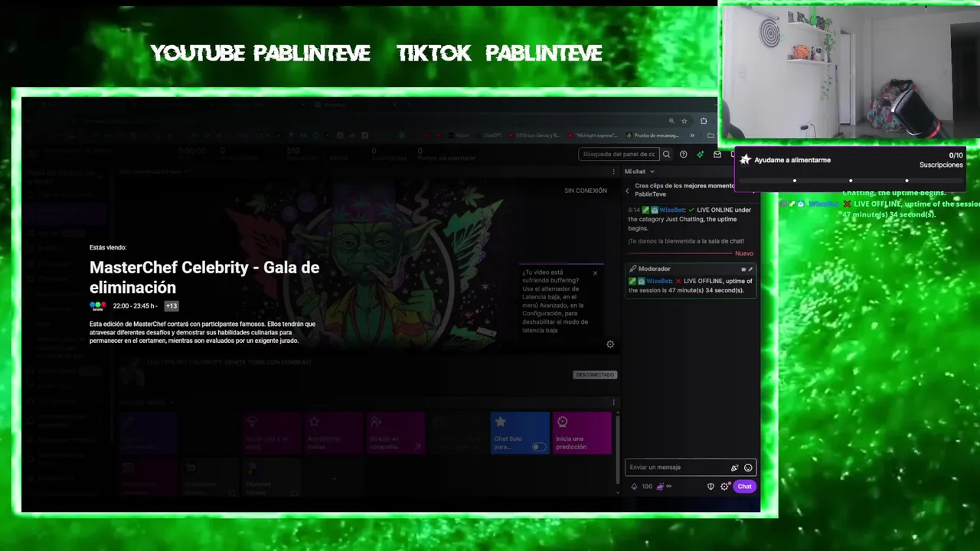Click WizeBot name in LIVE ONLINE message
980x551 pixels.
pos(672,210)
